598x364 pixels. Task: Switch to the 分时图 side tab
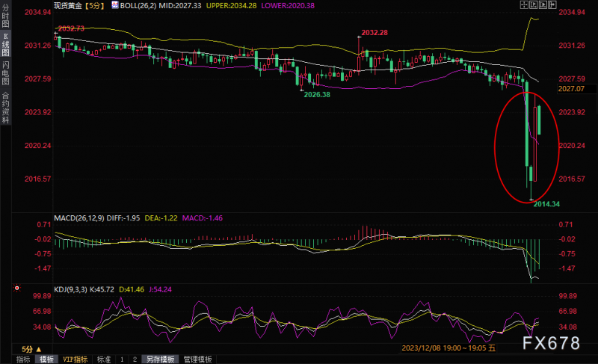[5, 16]
